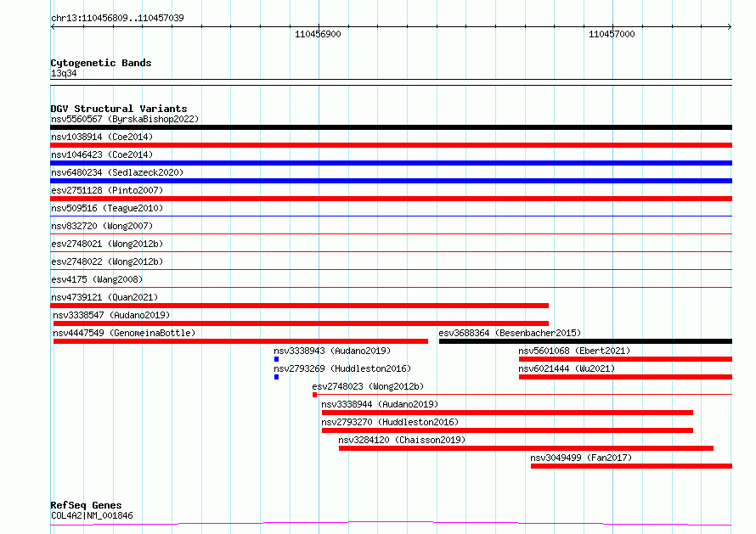Click the right arrow of the ruler
Screen dimensions: 756x534
[730, 27]
